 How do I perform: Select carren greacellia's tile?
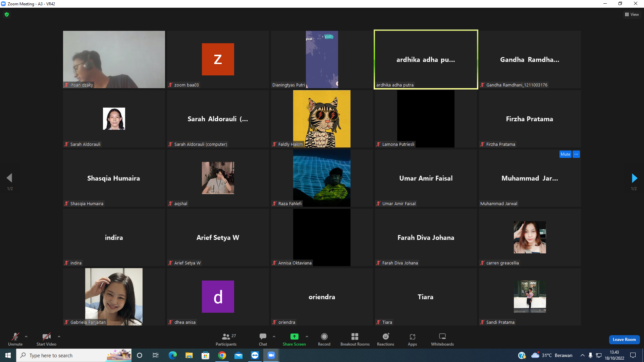[x=530, y=237]
